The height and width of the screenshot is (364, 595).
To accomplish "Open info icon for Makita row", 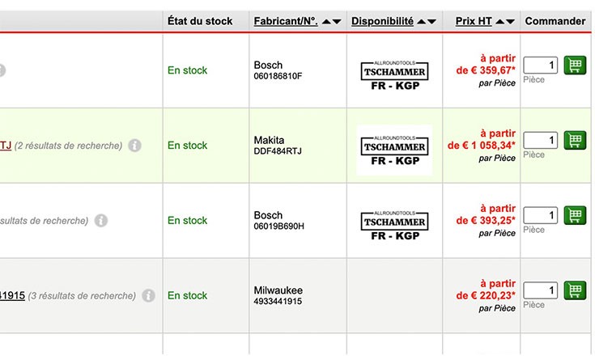I will click(x=134, y=146).
